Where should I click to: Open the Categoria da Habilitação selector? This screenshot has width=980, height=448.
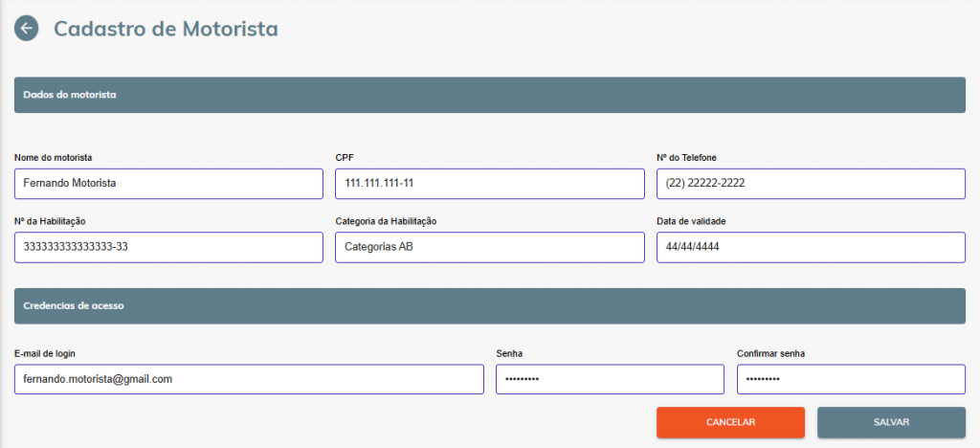[x=489, y=247]
